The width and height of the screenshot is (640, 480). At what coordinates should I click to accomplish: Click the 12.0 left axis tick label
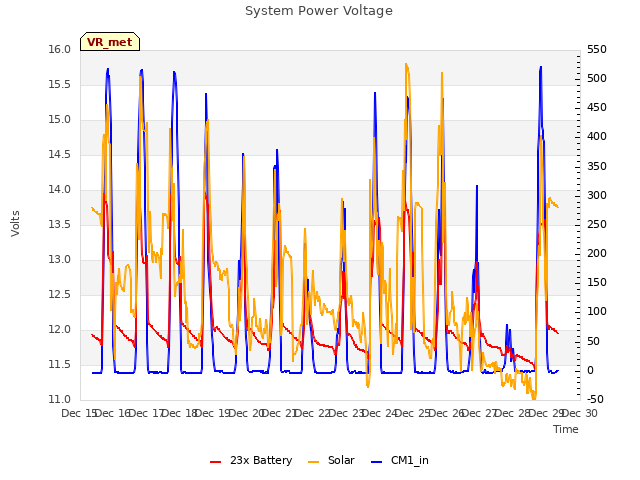pos(60,329)
